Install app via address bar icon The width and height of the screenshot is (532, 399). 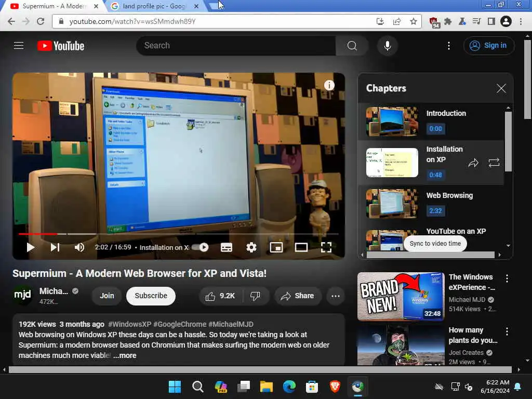380,21
